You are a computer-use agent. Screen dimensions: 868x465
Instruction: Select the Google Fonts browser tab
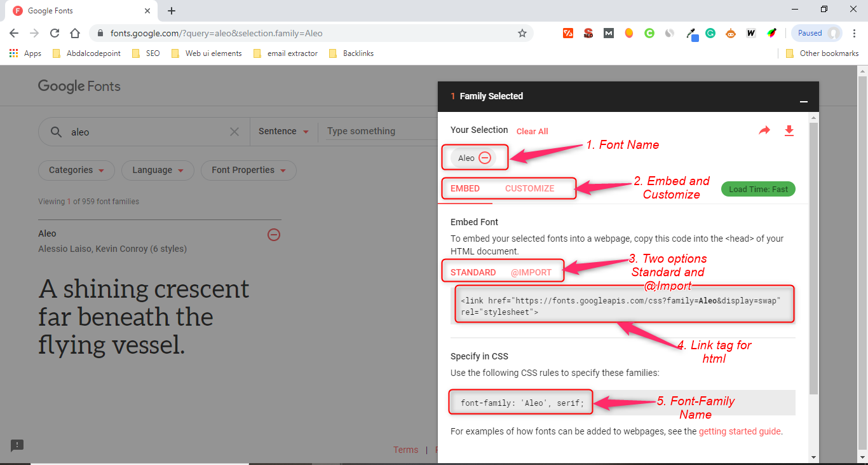pos(81,11)
